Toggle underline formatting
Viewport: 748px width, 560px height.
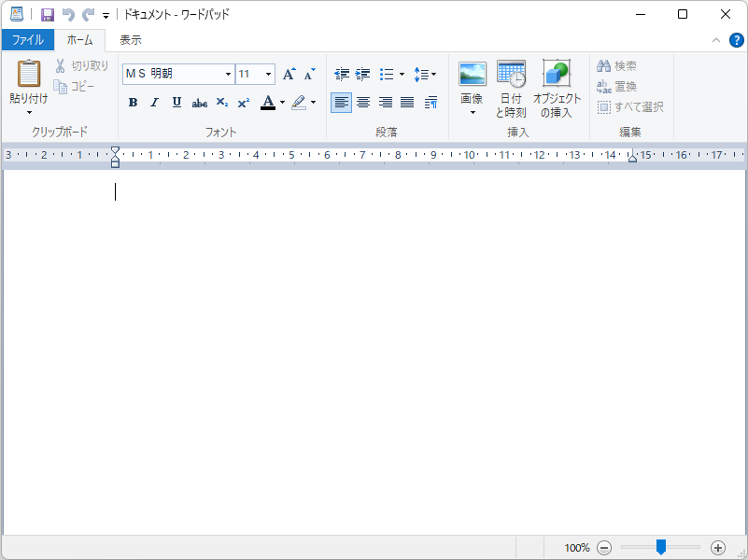tap(176, 102)
